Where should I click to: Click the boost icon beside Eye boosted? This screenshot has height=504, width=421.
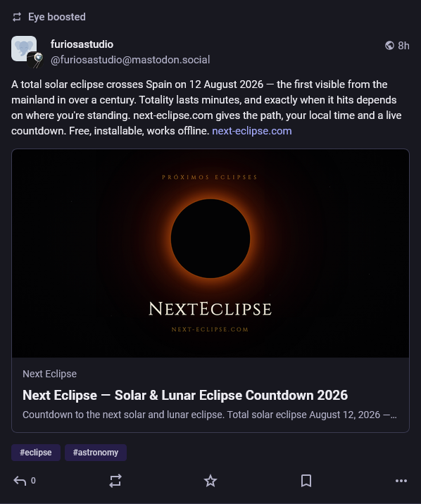click(x=17, y=17)
